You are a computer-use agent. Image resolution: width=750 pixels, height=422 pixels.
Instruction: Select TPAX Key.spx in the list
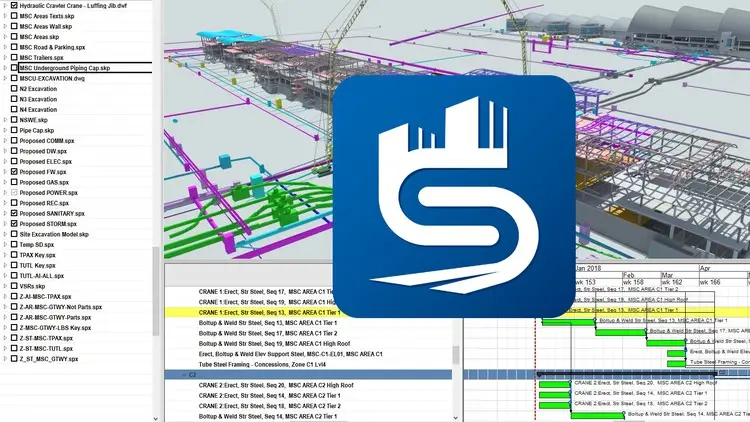click(38, 255)
